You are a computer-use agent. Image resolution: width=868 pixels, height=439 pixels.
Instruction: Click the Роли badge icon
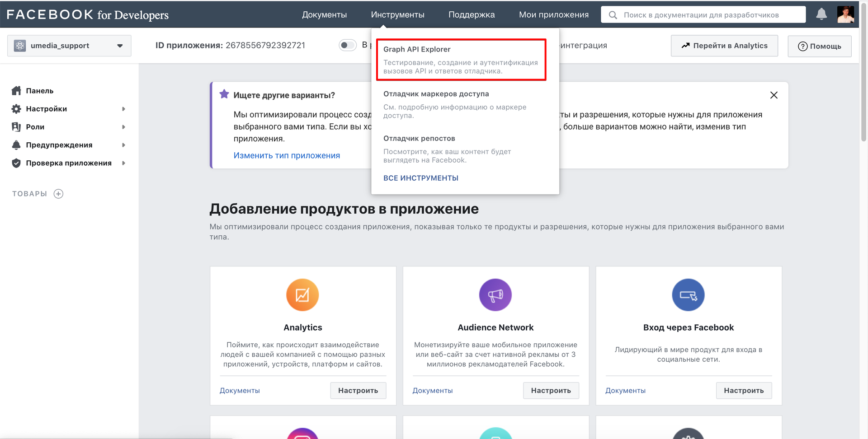click(16, 127)
